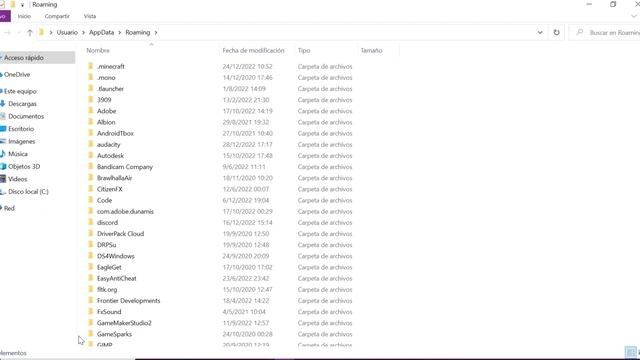
Task: Open Vídeos in navigation pane
Action: [18, 179]
